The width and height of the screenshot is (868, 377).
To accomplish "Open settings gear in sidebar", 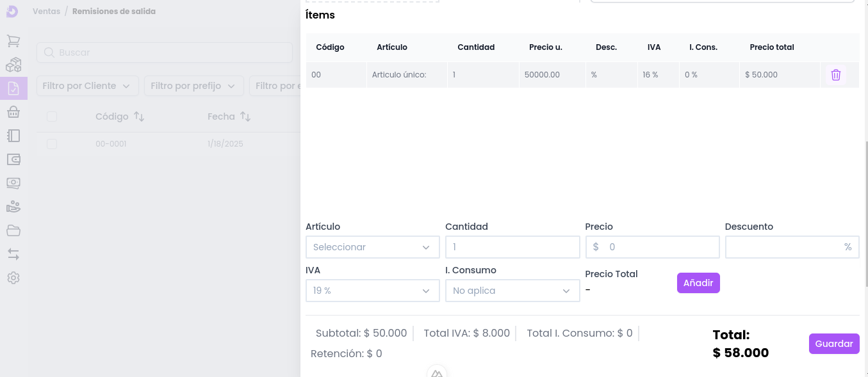I will point(13,278).
